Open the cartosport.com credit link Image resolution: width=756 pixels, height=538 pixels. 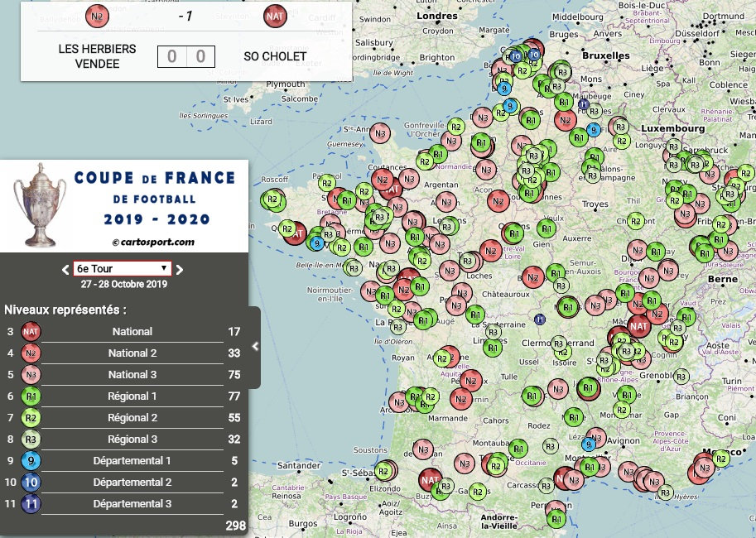pyautogui.click(x=153, y=242)
